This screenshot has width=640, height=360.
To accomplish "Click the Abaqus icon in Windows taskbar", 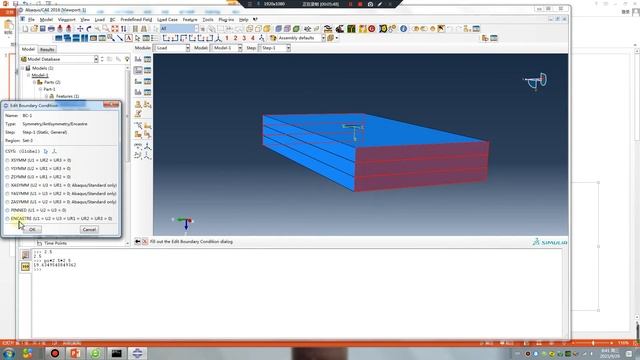I will (138, 353).
